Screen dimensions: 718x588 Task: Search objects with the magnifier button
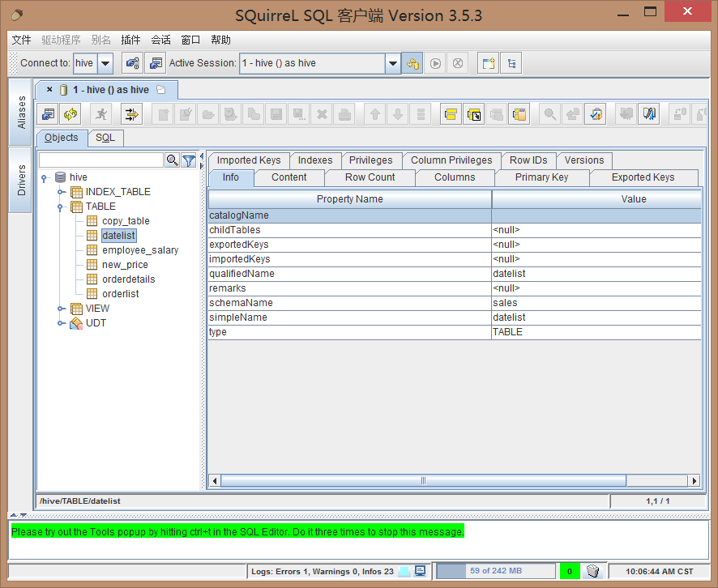172,160
